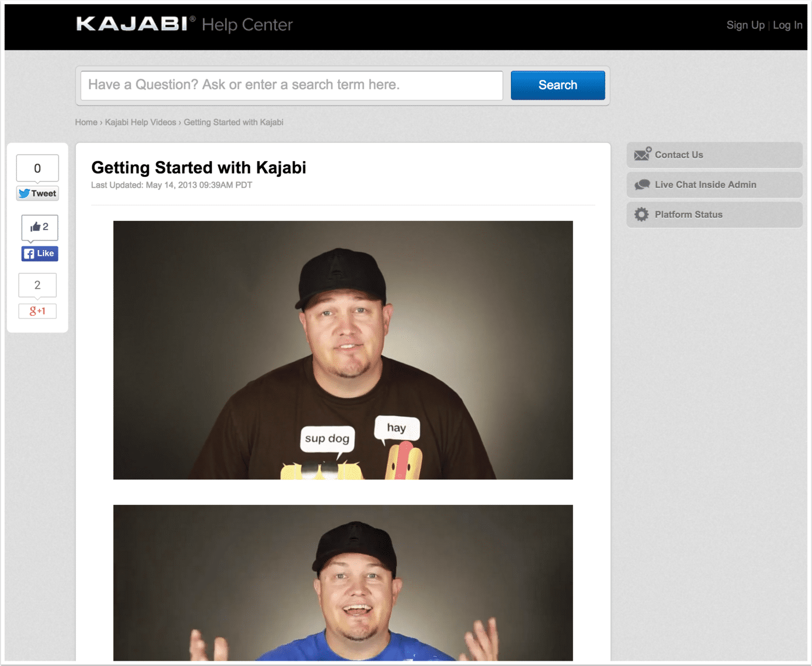Screen dimensions: 812x666
Task: Open Platform Status sidebar button
Action: [x=715, y=214]
